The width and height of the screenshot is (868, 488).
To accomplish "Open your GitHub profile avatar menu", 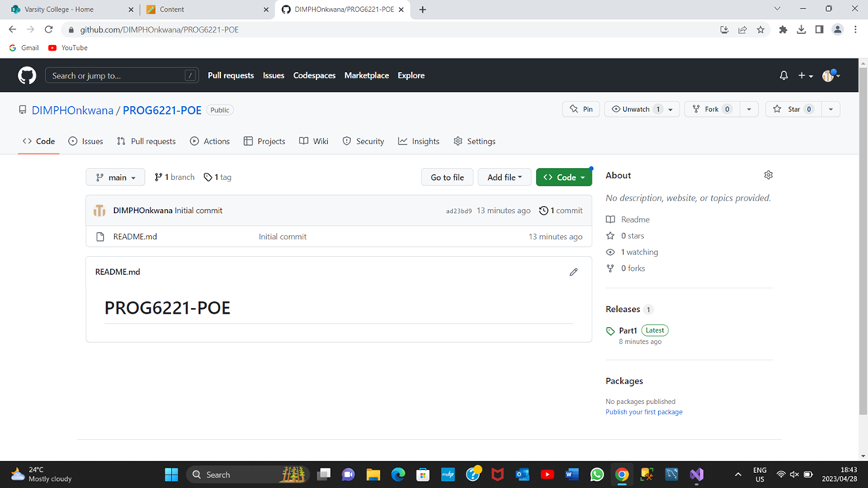I will point(828,75).
